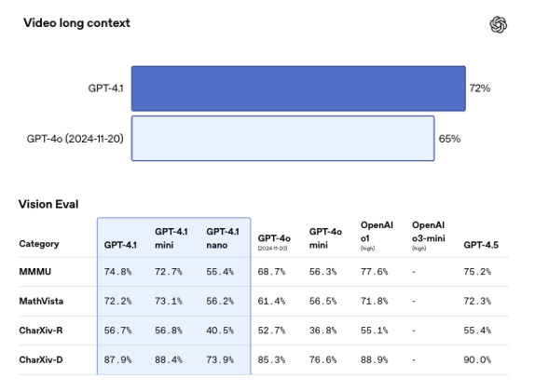Select the MathVista row label
The width and height of the screenshot is (535, 392).
(41, 301)
